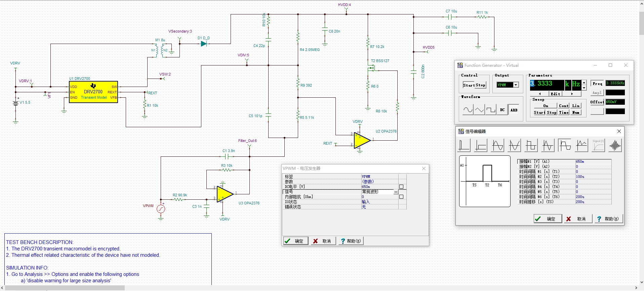Image resolution: width=644 pixels, height=291 pixels.
Task: Select unit pulse signal in signal editor
Action: pos(464,145)
